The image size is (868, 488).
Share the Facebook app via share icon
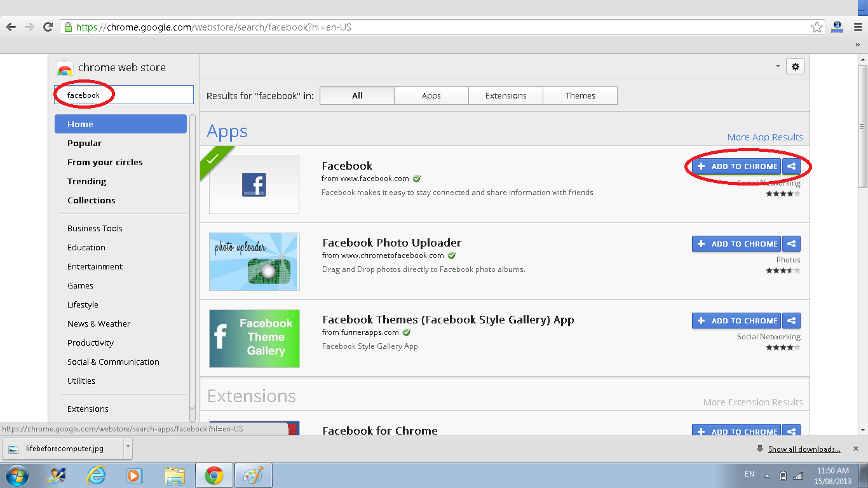point(791,166)
